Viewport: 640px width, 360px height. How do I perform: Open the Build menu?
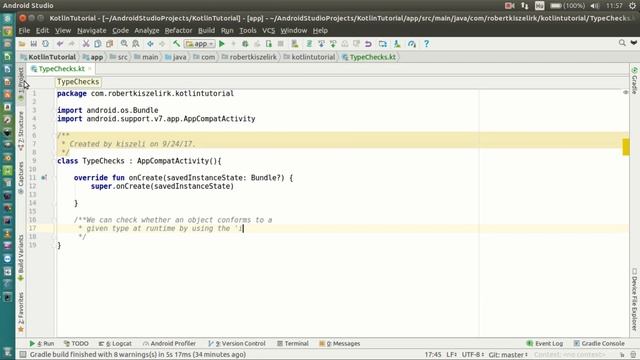[206, 31]
